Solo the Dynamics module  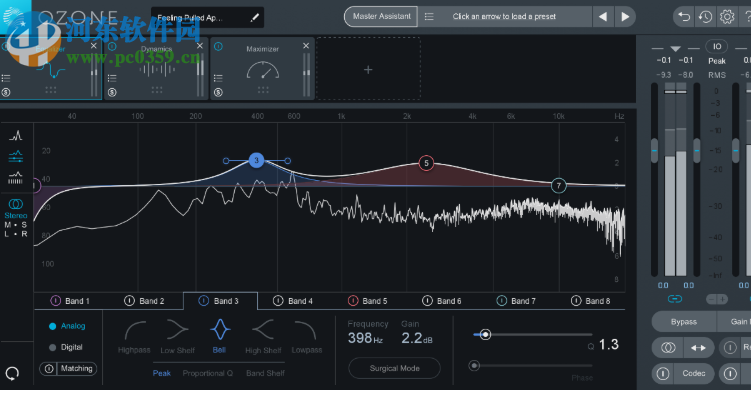pyautogui.click(x=112, y=92)
